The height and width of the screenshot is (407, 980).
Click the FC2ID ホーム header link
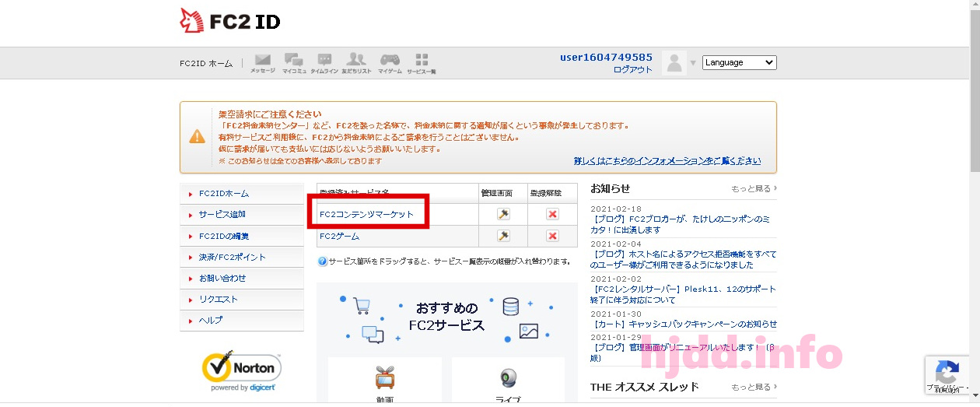click(x=206, y=63)
